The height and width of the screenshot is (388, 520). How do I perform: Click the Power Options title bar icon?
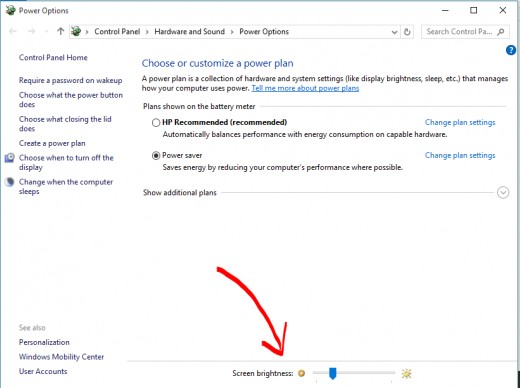coord(11,10)
